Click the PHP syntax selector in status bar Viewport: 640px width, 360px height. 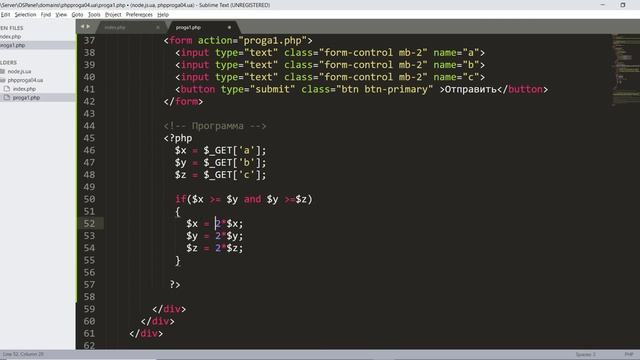pyautogui.click(x=629, y=354)
